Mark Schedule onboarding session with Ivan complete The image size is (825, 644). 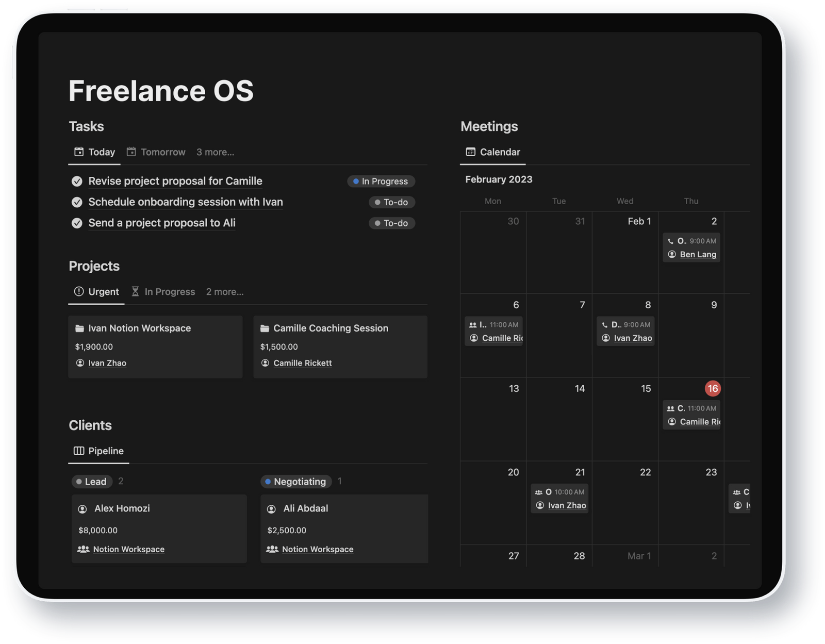(77, 202)
